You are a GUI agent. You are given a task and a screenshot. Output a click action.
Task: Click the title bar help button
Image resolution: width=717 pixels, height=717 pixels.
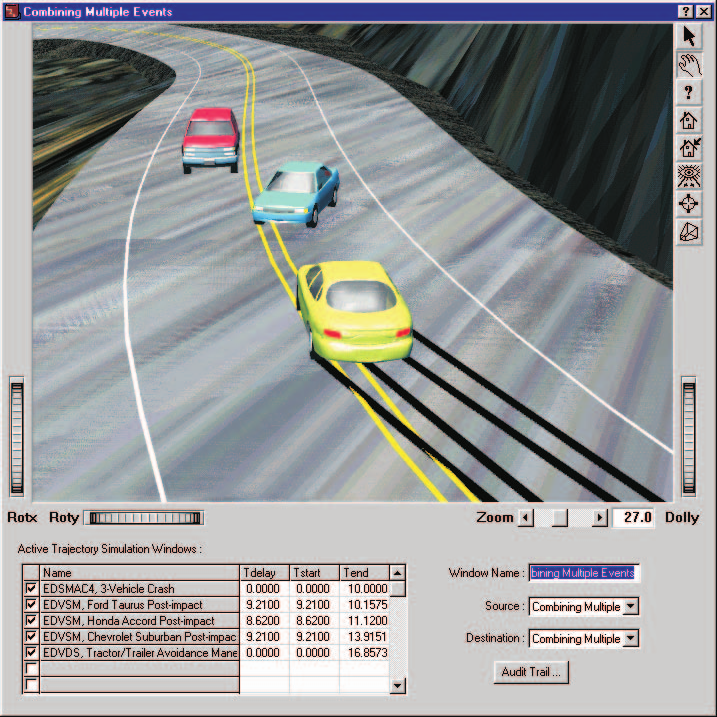pos(685,11)
